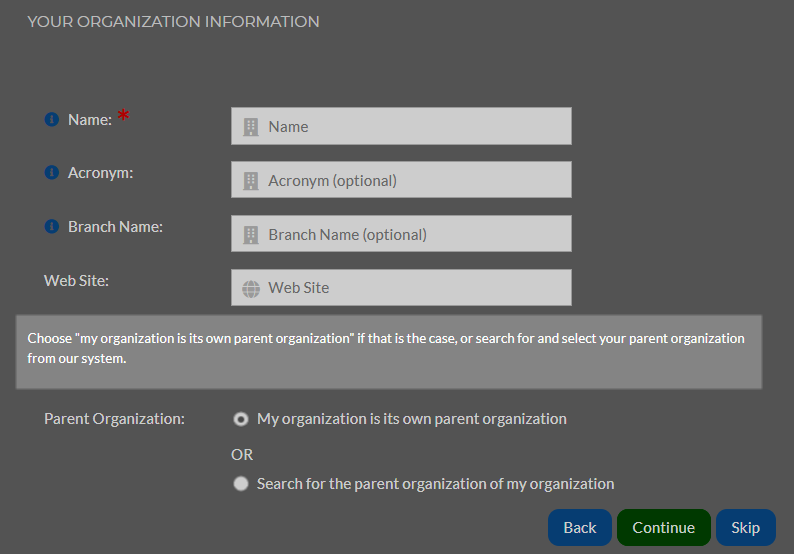This screenshot has width=794, height=554.
Task: Click the building icon in Branch Name field
Action: (251, 235)
